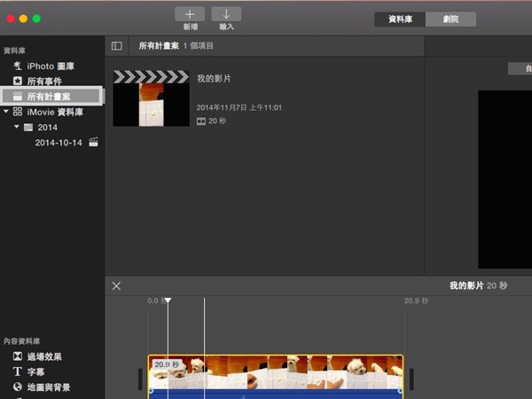The image size is (532, 399).
Task: Click the 2014 folder icon
Action: [x=28, y=127]
